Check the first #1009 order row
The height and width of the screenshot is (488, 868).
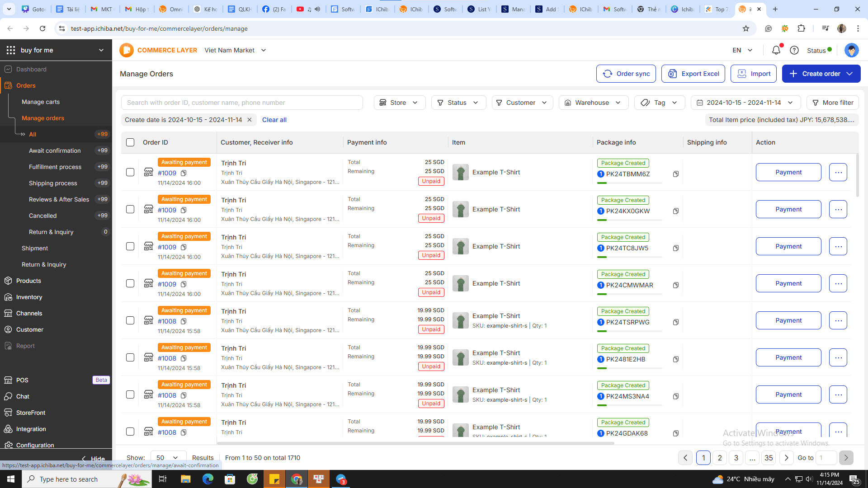pyautogui.click(x=130, y=172)
